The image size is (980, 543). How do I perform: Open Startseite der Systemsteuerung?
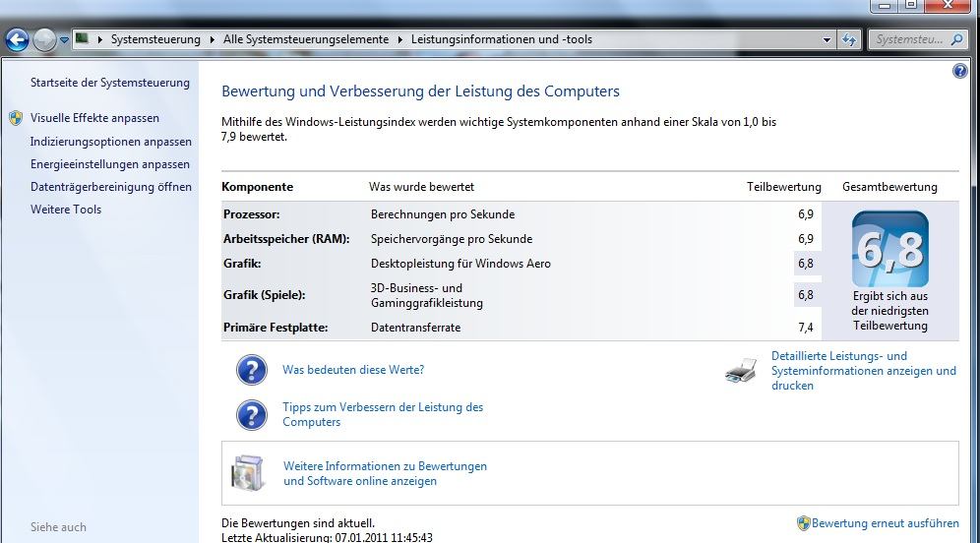tap(110, 83)
